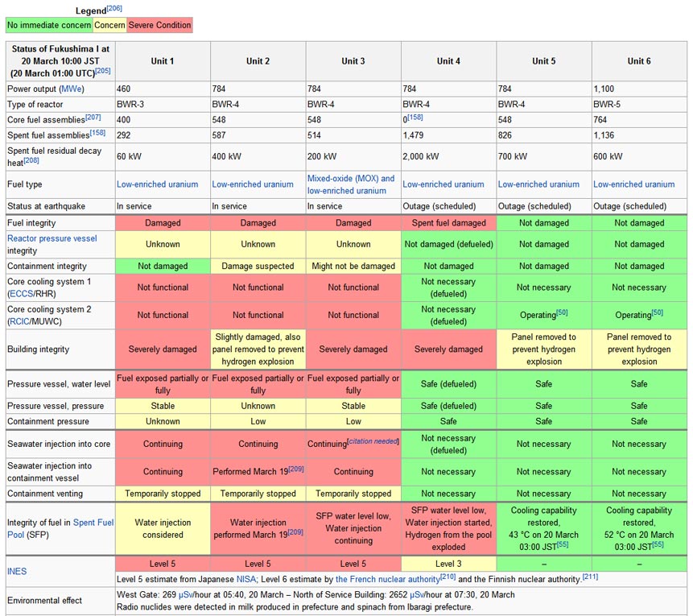Select the '460' power output value
Screen dimensions: 693x616
pos(124,89)
